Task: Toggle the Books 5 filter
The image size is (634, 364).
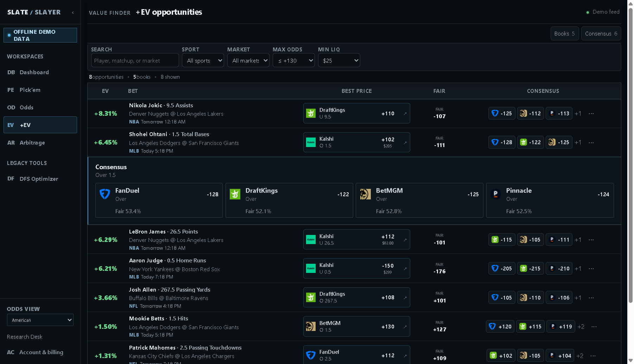Action: [x=564, y=33]
